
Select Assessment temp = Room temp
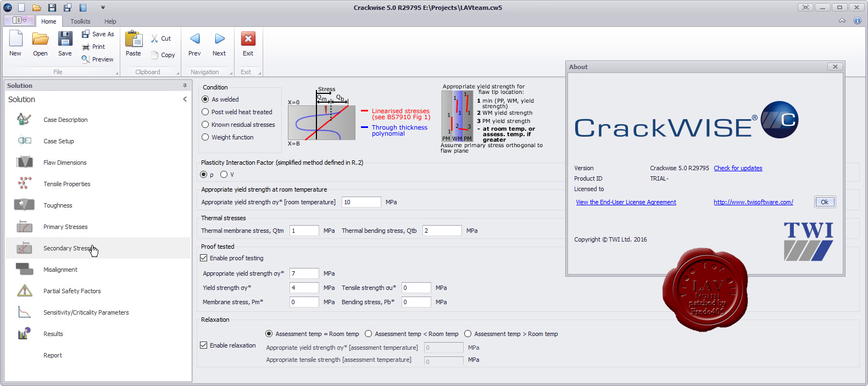269,334
